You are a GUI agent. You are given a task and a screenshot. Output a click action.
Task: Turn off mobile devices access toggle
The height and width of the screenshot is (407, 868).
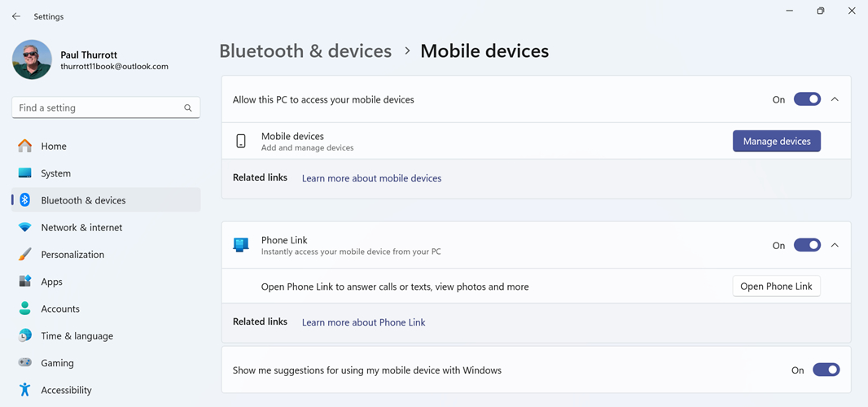click(x=807, y=99)
